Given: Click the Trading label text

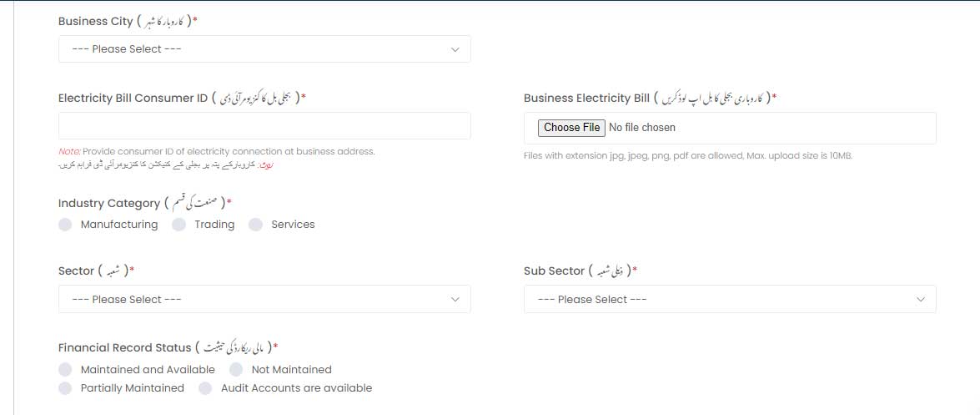Looking at the screenshot, I should coord(214,225).
